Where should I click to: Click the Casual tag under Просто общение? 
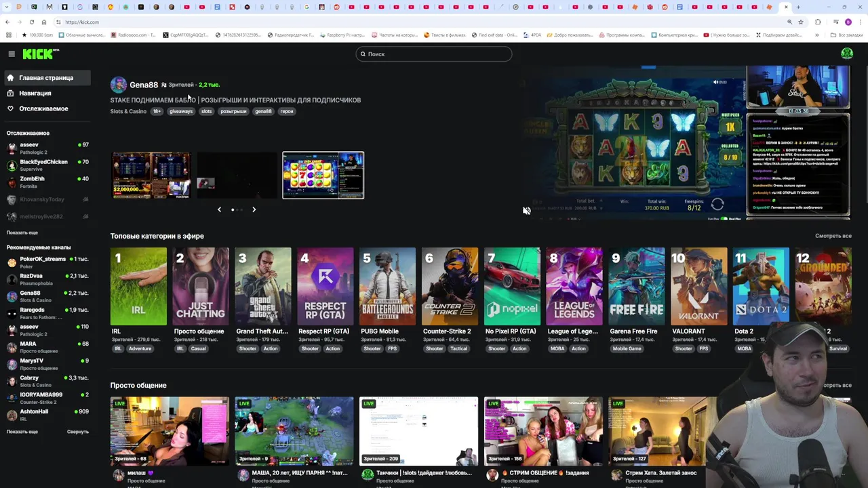[198, 348]
